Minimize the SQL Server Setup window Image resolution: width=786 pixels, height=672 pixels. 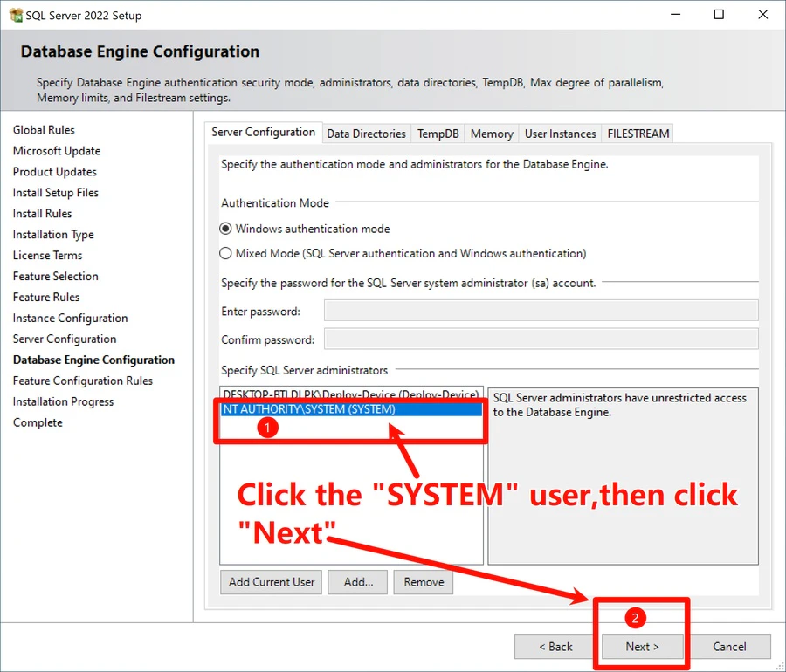point(676,15)
